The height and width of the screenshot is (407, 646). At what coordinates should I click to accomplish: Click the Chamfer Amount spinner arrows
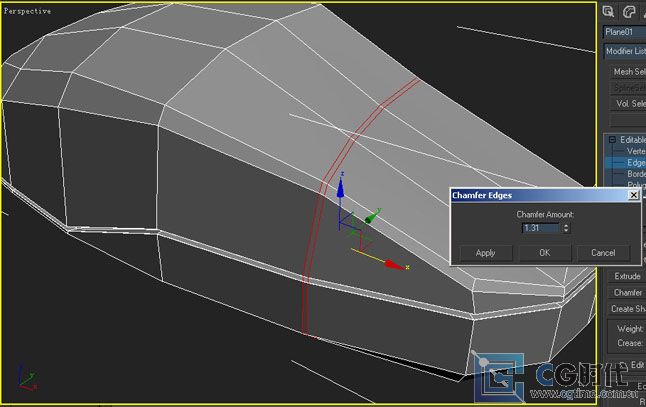tap(567, 228)
